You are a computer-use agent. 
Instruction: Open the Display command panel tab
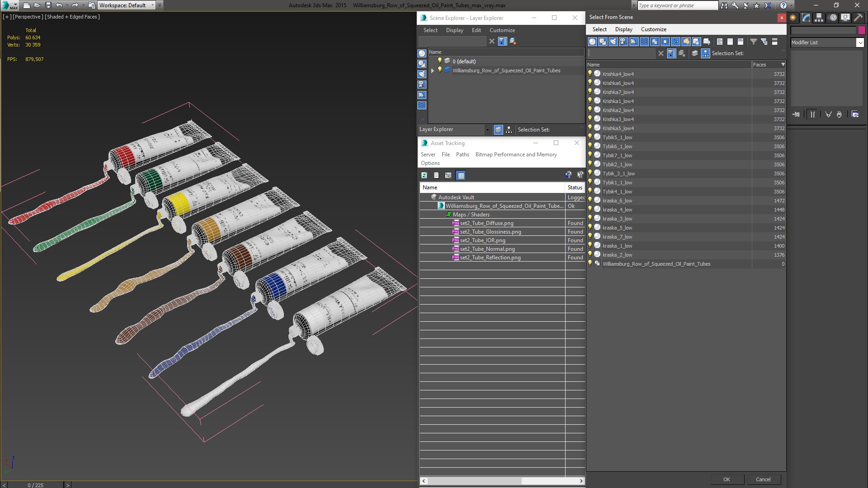[x=845, y=18]
